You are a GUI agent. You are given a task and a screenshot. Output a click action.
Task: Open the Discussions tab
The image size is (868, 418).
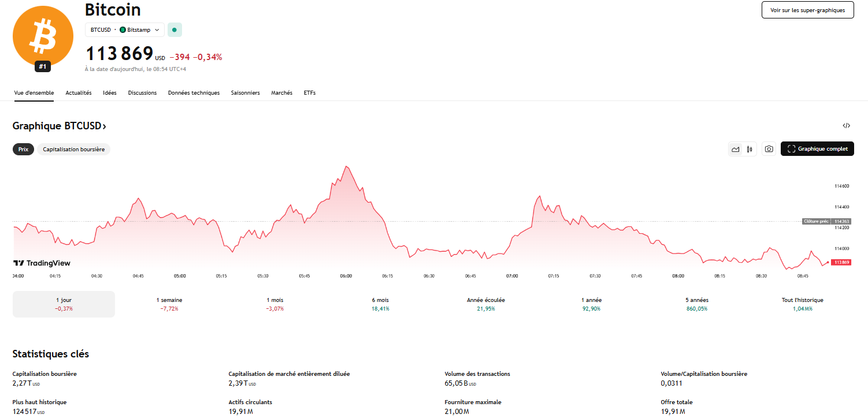142,92
